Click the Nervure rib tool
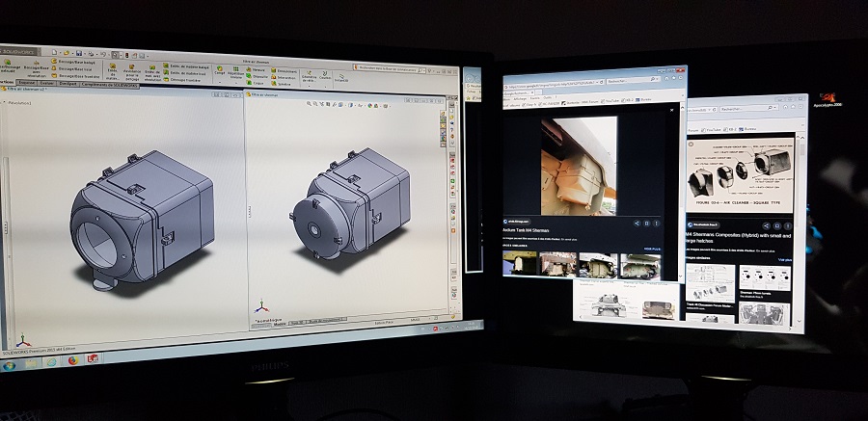 click(x=256, y=70)
